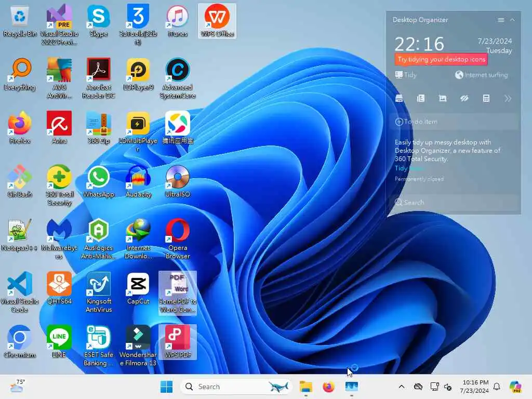The height and width of the screenshot is (399, 532).
Task: Select the Opera Browser shortcut
Action: pyautogui.click(x=178, y=239)
